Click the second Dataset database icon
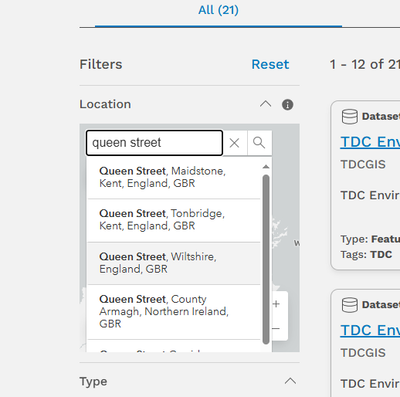Image resolution: width=400 pixels, height=397 pixels. [x=350, y=305]
